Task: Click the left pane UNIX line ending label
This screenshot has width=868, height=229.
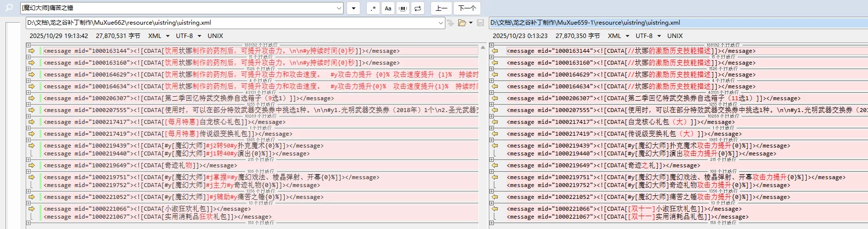Action: [215, 36]
